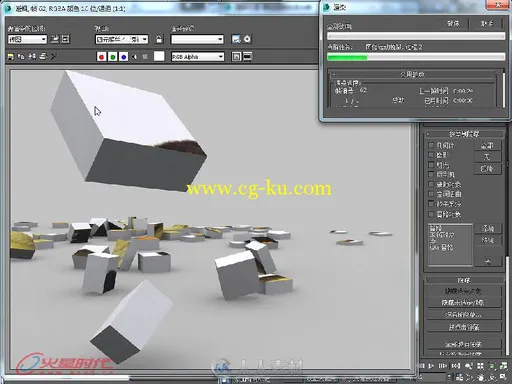Image resolution: width=512 pixels, height=384 pixels.
Task: Open the area-to-render dropdown
Action: point(27,39)
